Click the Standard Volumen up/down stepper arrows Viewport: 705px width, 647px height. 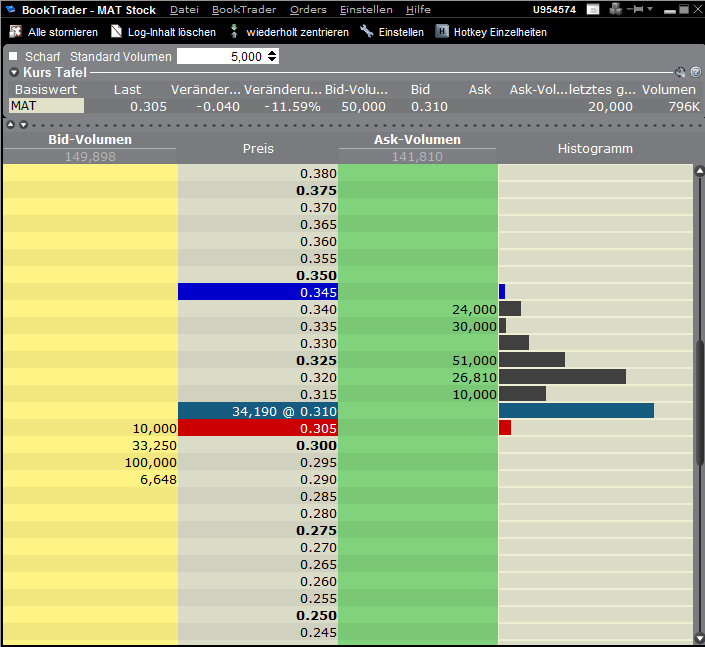272,56
